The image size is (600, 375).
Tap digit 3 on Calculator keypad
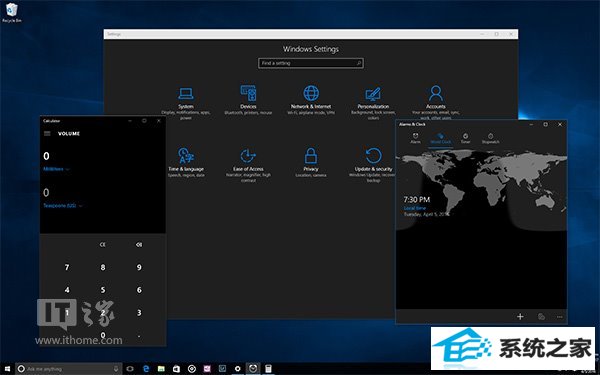[x=139, y=313]
